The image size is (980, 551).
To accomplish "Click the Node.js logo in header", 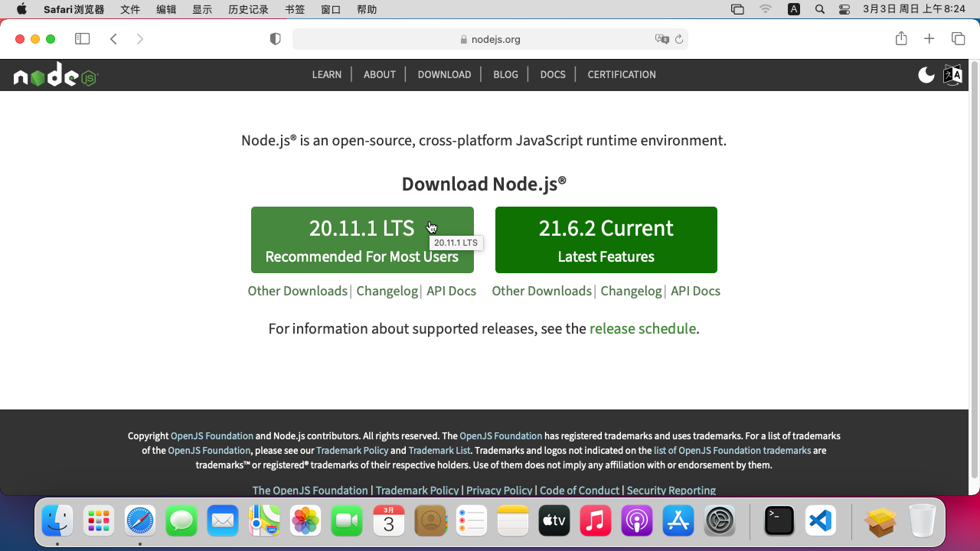I will click(56, 75).
